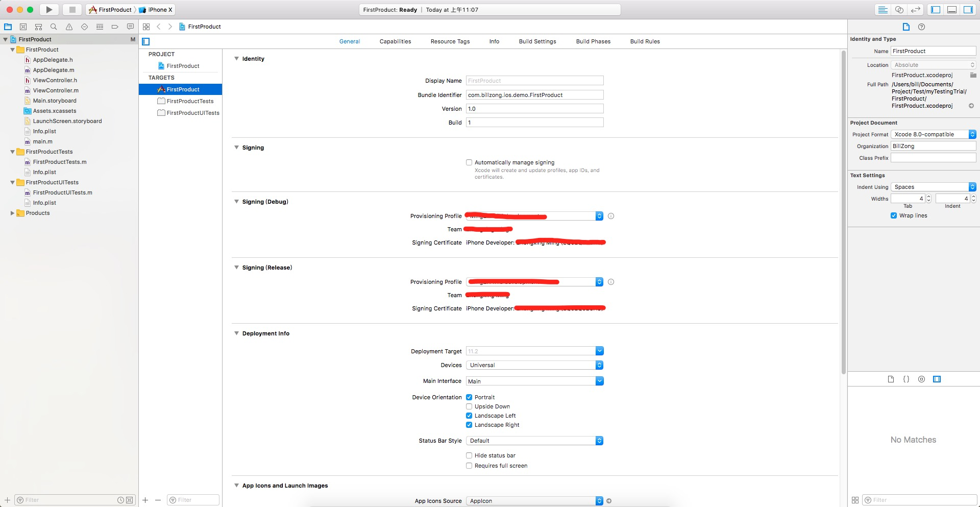Open the Code Snippet library
980x507 pixels.
(x=906, y=379)
